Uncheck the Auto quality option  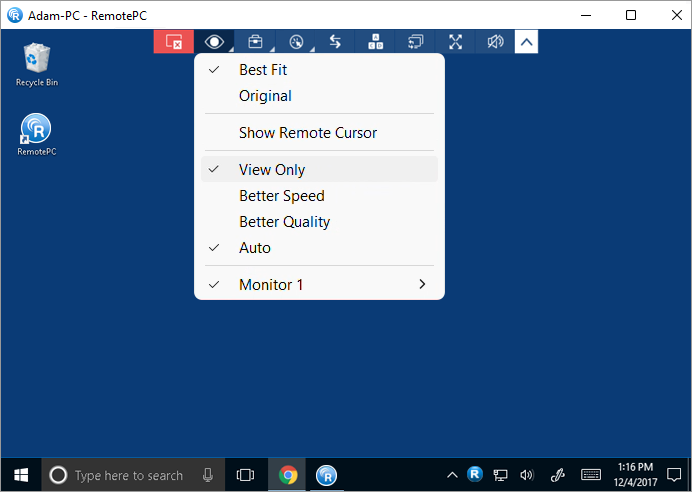point(255,248)
